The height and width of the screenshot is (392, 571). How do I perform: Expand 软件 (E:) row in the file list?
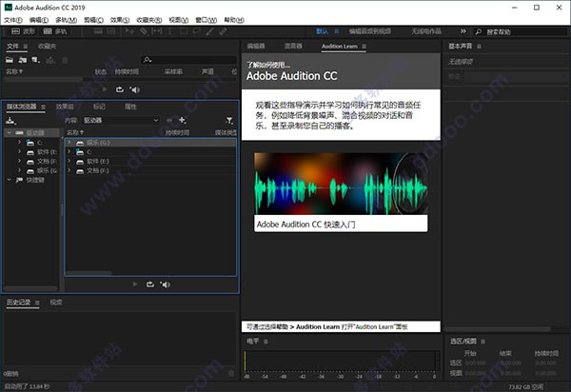tap(69, 161)
